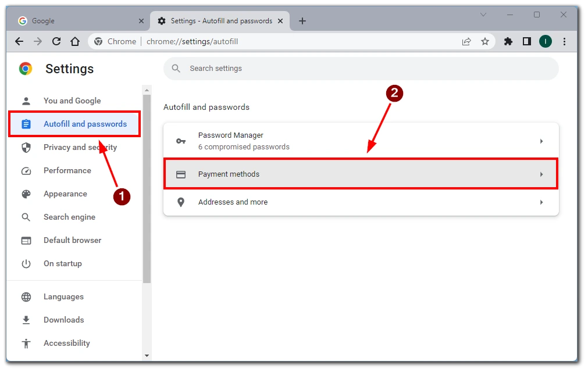Click the sidebar scroll down arrow
Viewport: 588px width, 372px height.
click(x=147, y=356)
